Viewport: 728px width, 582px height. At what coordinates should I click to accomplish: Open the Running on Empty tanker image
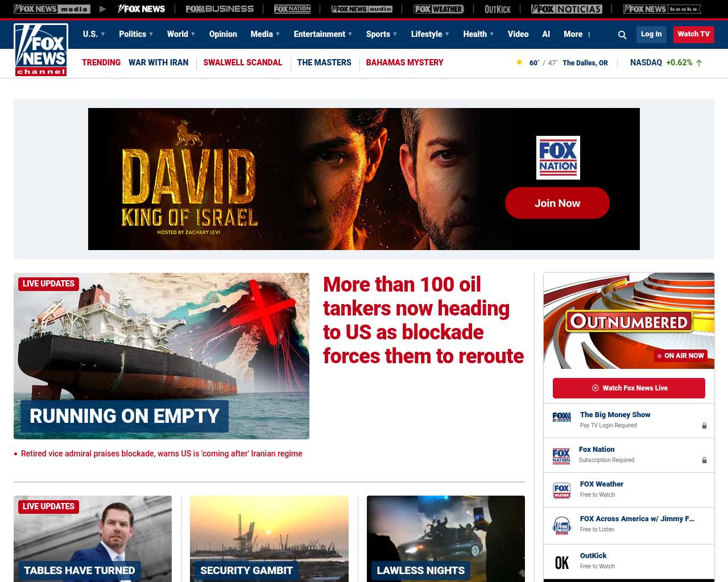tap(162, 356)
